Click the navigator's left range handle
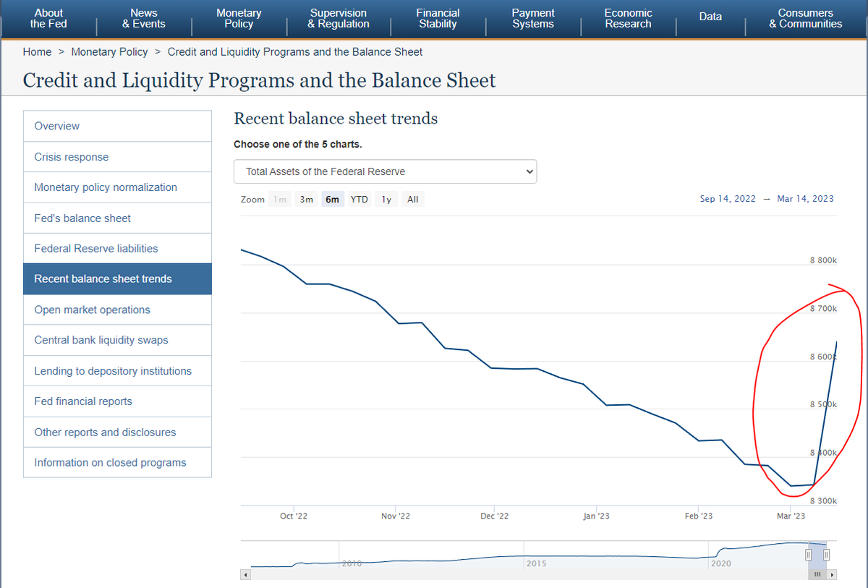 click(809, 554)
